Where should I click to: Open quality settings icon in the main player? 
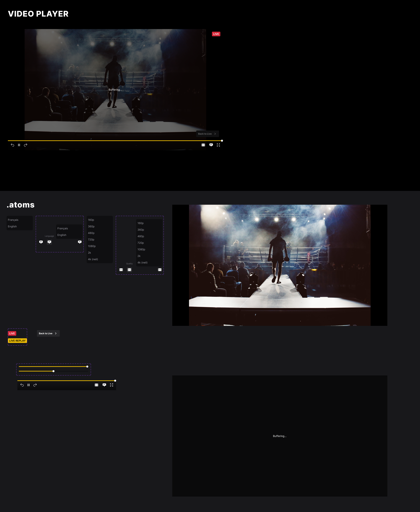pyautogui.click(x=203, y=145)
